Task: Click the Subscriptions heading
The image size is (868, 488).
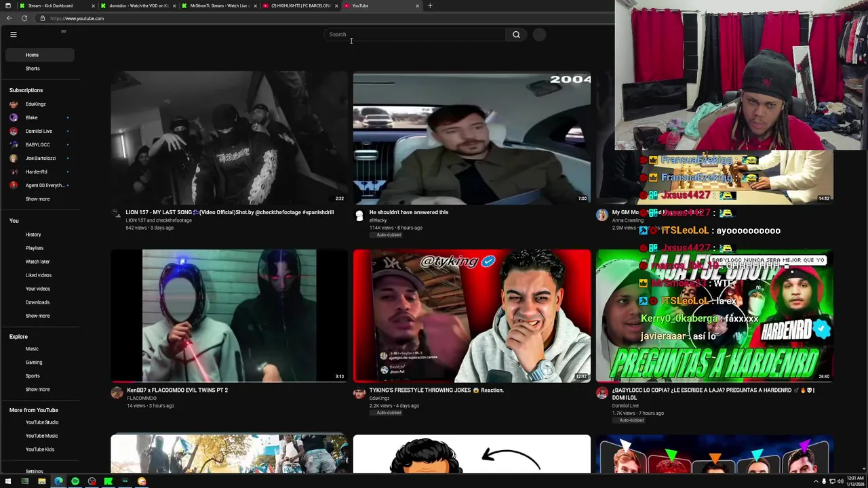Action: (x=26, y=90)
